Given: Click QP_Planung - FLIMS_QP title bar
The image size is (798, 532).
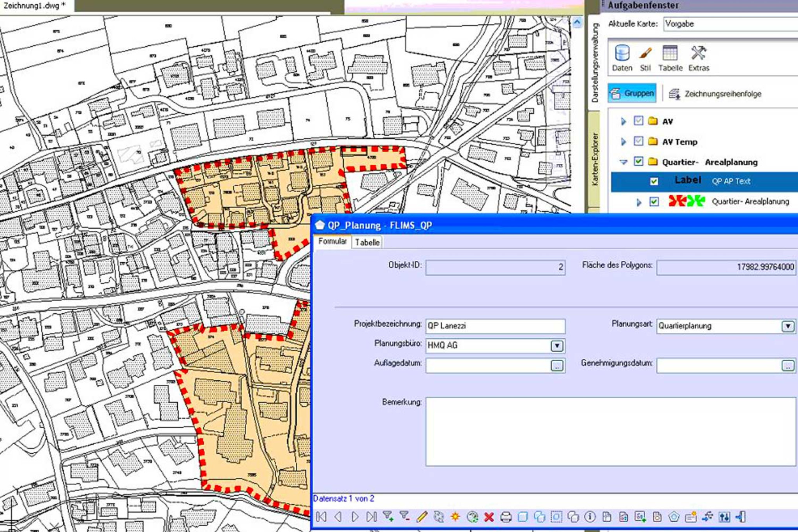Looking at the screenshot, I should coord(554,225).
